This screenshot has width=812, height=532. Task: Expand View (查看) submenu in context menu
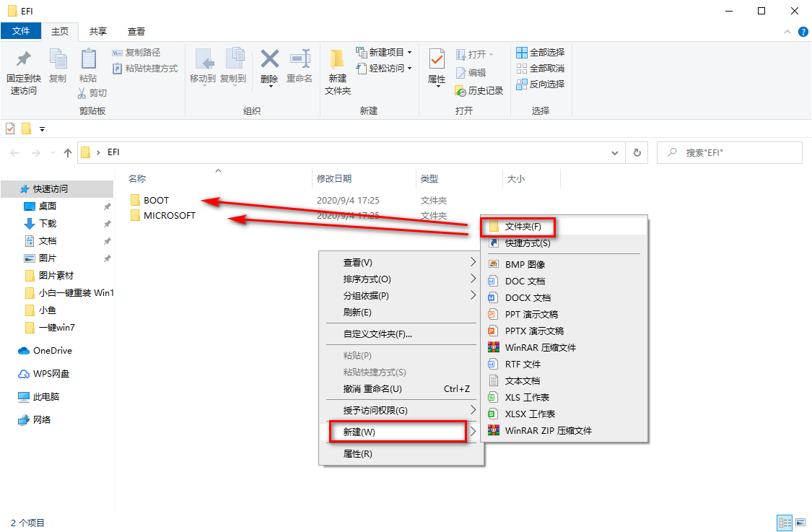473,262
